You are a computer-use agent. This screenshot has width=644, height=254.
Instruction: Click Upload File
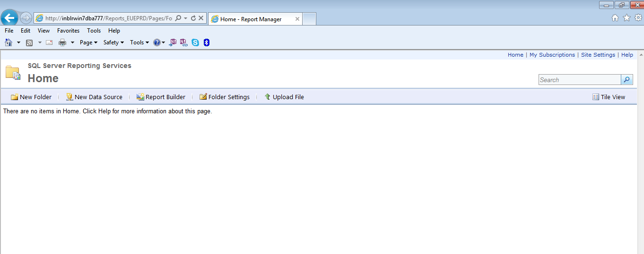click(x=284, y=97)
